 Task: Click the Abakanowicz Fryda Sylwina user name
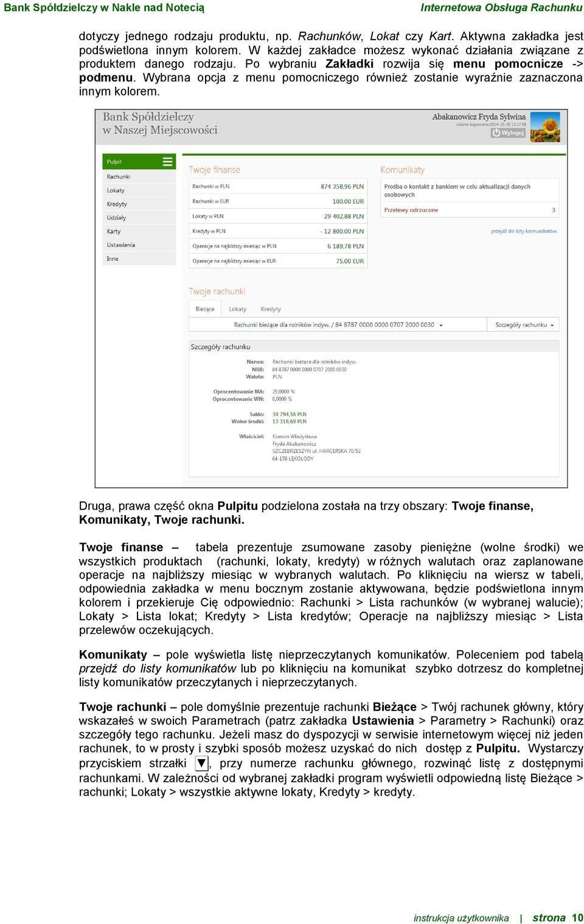click(479, 117)
